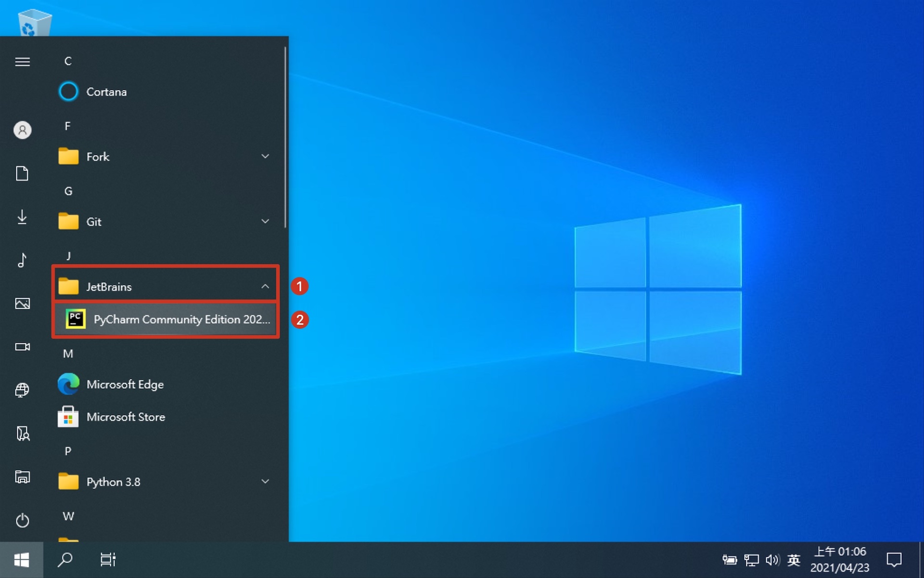Launch PyCharm Community Edition from JetBrains folder
Screen dimensions: 924x578
166,319
